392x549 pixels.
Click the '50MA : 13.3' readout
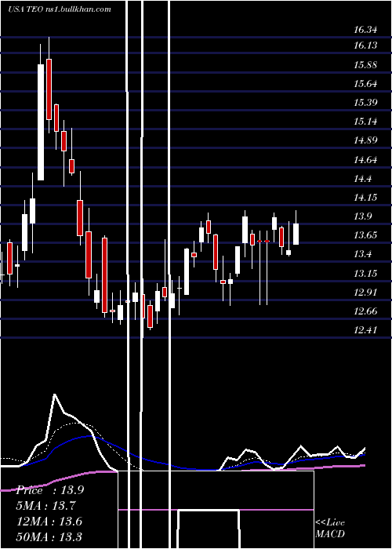49,537
